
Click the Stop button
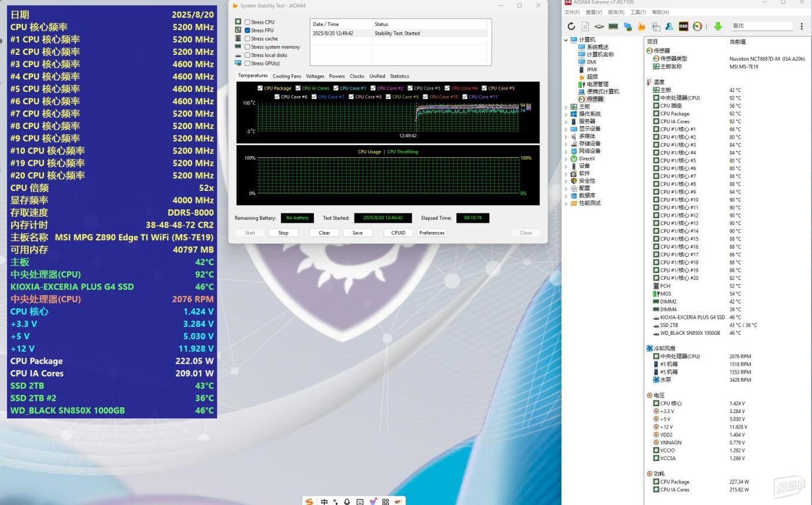pyautogui.click(x=283, y=233)
